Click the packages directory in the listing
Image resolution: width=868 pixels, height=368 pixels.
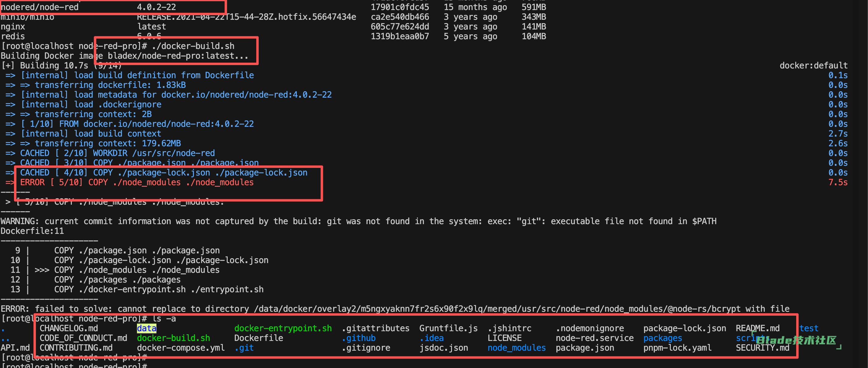[x=662, y=338]
